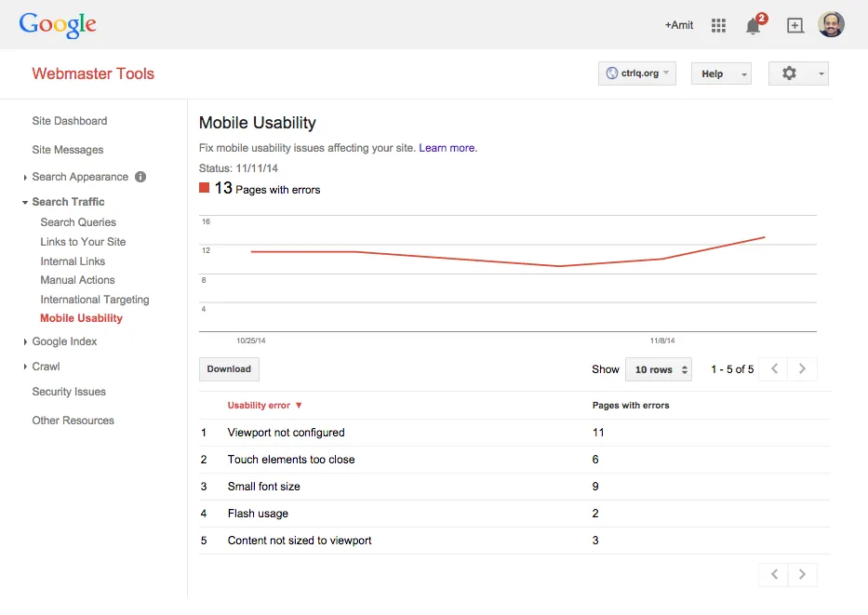Image resolution: width=868 pixels, height=615 pixels.
Task: Open the settings gear menu
Action: [x=790, y=74]
